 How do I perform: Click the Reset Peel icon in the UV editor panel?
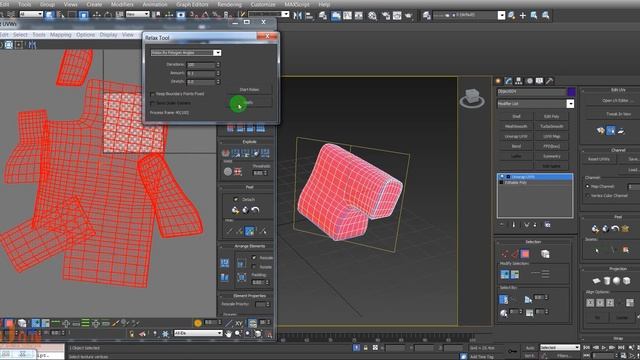[x=255, y=210]
